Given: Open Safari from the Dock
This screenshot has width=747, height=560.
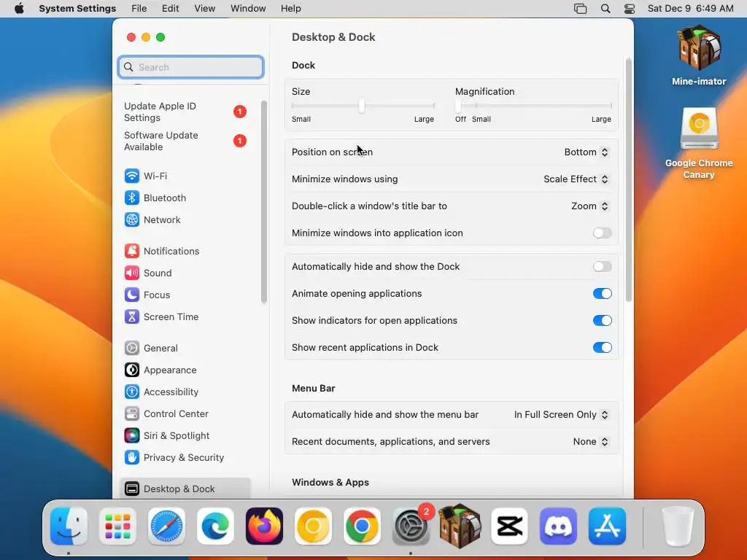Looking at the screenshot, I should (166, 526).
